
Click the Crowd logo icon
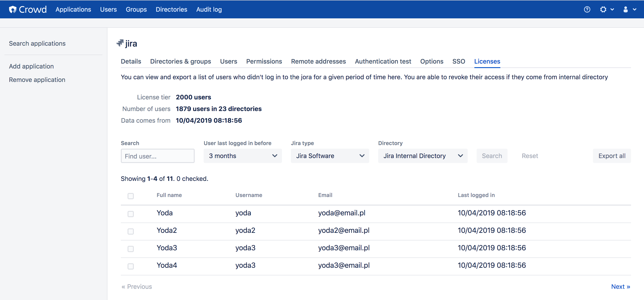(x=13, y=9)
